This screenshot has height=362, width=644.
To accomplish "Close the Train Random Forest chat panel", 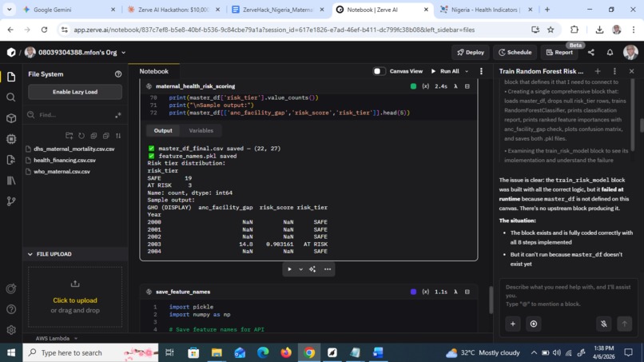I will point(632,71).
